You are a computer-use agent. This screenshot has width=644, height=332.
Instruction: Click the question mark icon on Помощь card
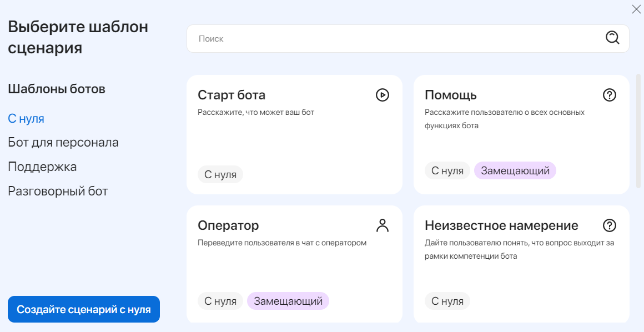pos(609,95)
